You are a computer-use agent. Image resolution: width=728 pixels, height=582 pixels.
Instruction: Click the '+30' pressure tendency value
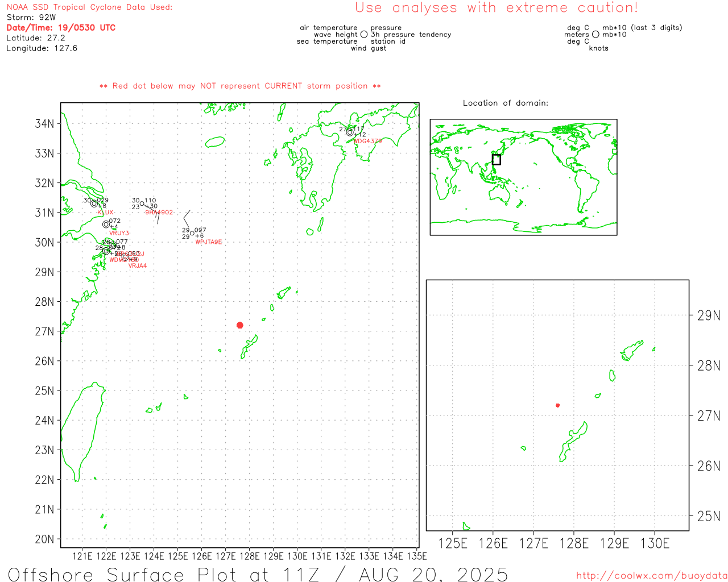[x=151, y=207]
